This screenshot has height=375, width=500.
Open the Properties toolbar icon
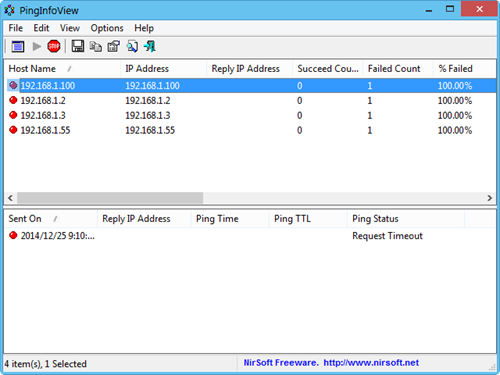coord(114,46)
